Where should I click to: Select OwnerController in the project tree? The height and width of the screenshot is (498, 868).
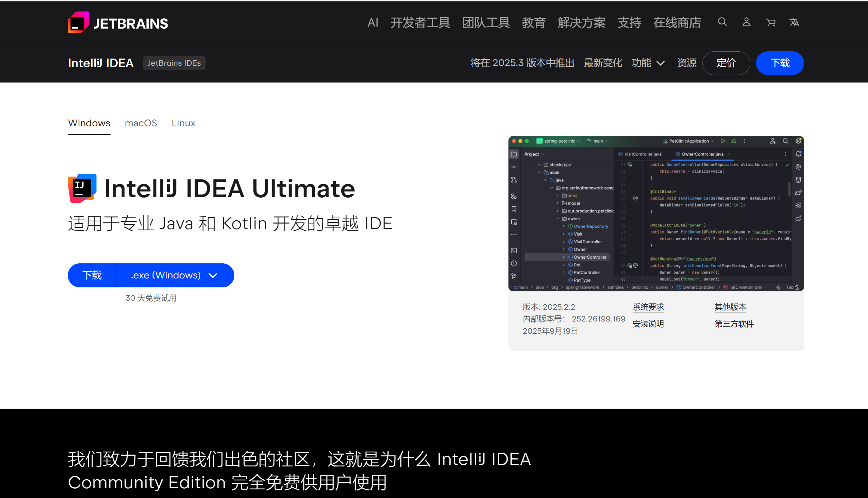pyautogui.click(x=590, y=257)
